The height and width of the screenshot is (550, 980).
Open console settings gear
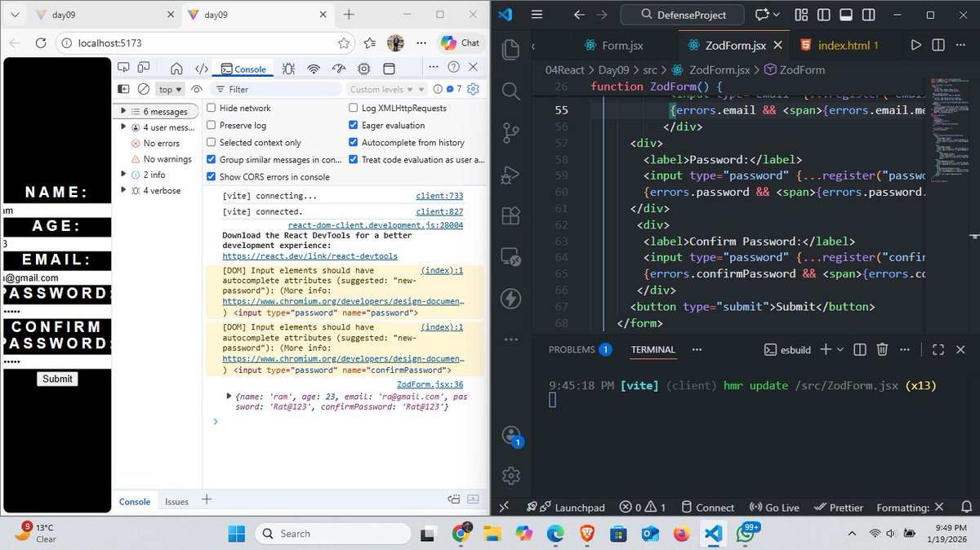tap(473, 89)
